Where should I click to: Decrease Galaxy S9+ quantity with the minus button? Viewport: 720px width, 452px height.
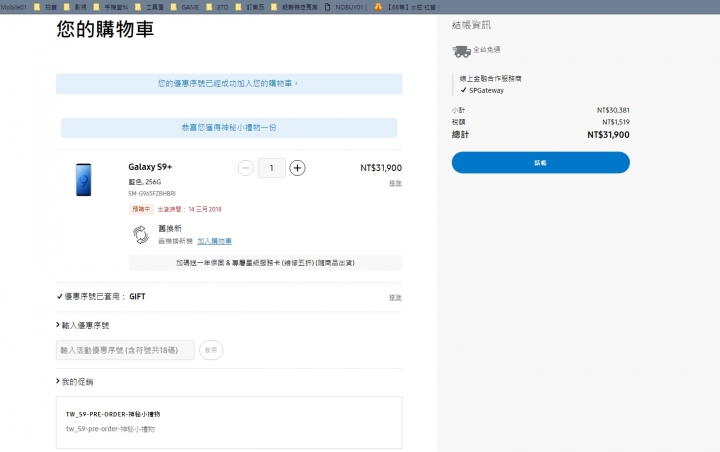pyautogui.click(x=246, y=168)
